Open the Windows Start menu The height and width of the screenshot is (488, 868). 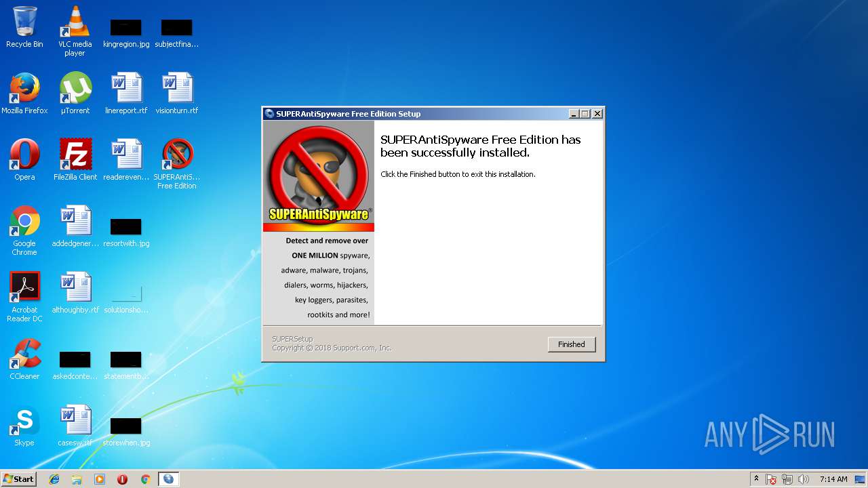(18, 479)
